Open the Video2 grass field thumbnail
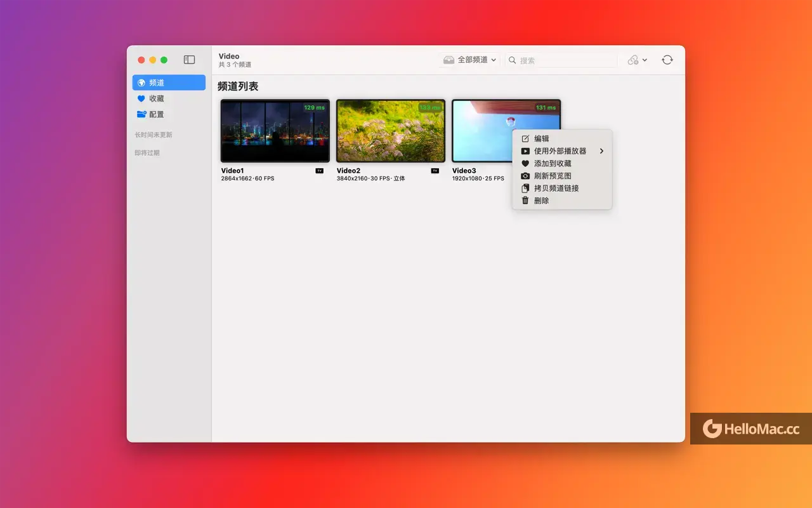The image size is (812, 508). click(x=390, y=131)
